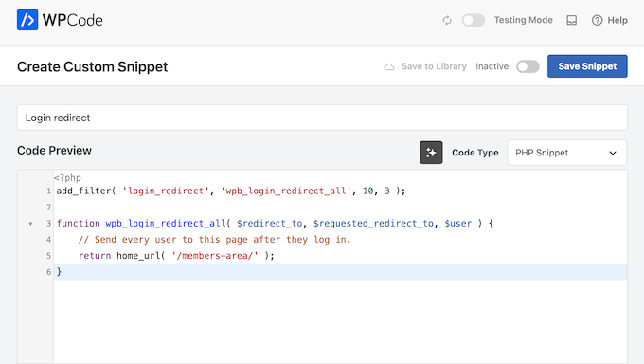Click the refresh sync icon near Testing Mode
The height and width of the screenshot is (364, 644).
click(x=447, y=20)
